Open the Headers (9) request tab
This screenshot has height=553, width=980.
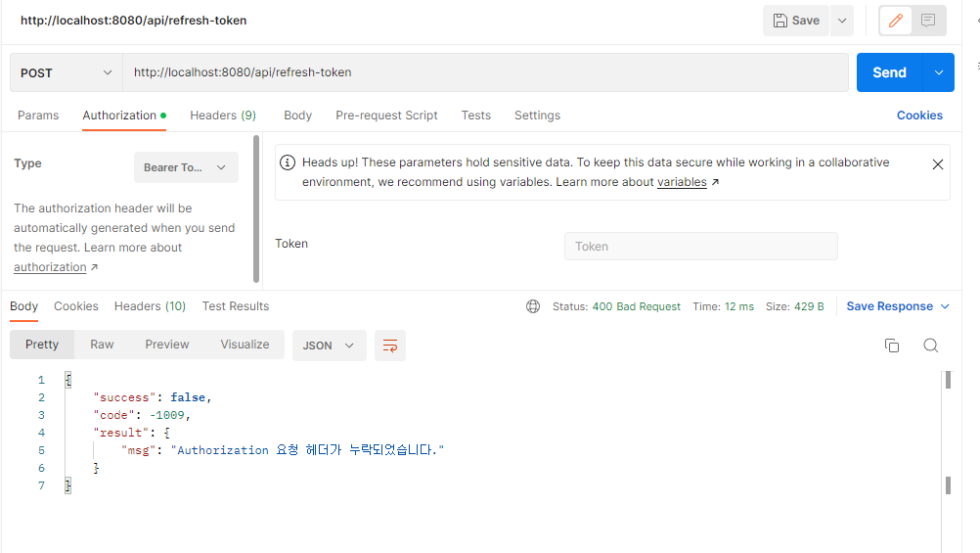pyautogui.click(x=223, y=115)
